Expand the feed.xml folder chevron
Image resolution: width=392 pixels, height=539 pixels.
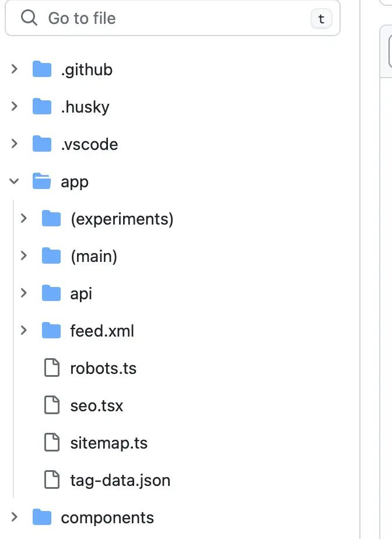pyautogui.click(x=24, y=330)
